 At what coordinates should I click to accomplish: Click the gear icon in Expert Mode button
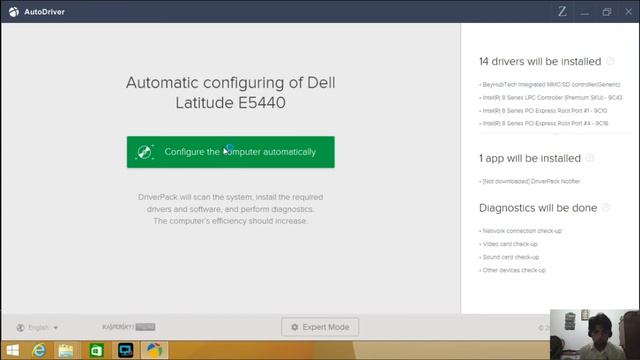pyautogui.click(x=295, y=327)
